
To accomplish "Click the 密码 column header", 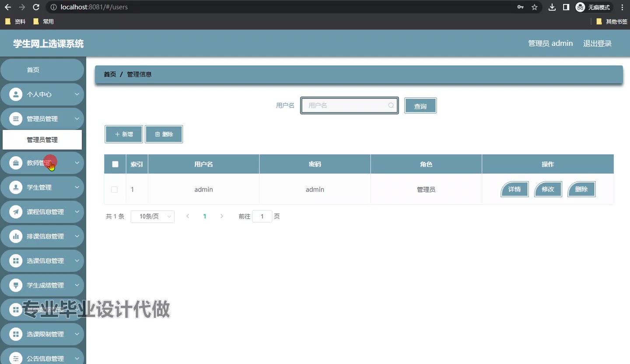I will click(x=315, y=164).
